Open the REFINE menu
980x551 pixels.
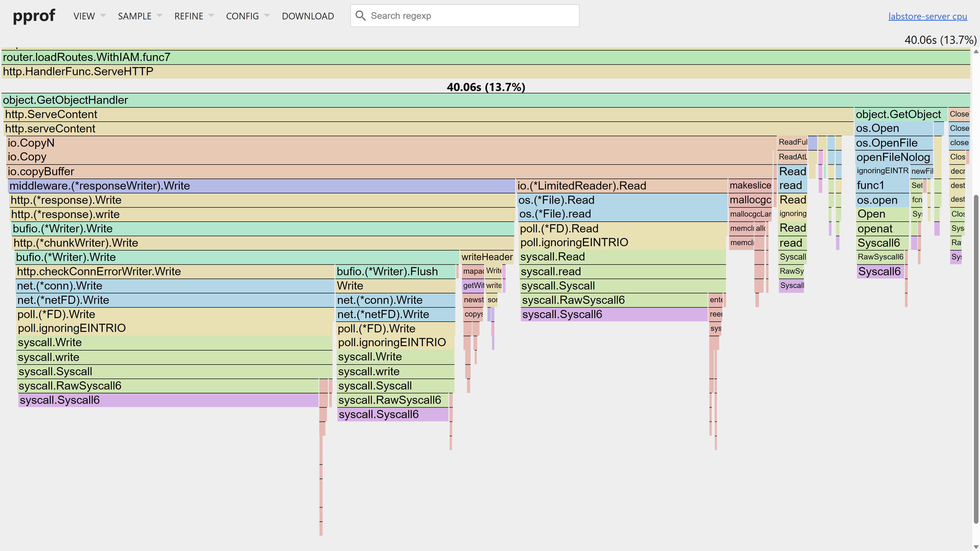pyautogui.click(x=189, y=16)
